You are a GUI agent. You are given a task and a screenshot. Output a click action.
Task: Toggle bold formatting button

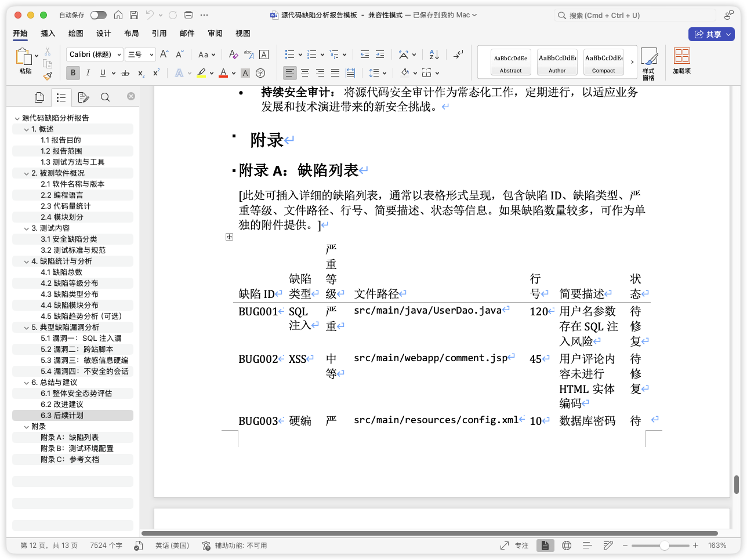(73, 73)
